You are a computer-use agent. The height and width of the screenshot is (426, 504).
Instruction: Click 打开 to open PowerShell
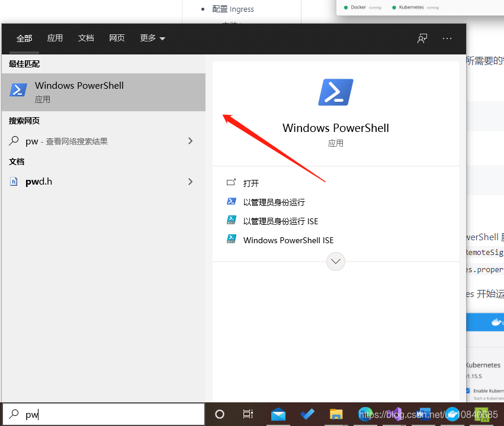point(251,183)
